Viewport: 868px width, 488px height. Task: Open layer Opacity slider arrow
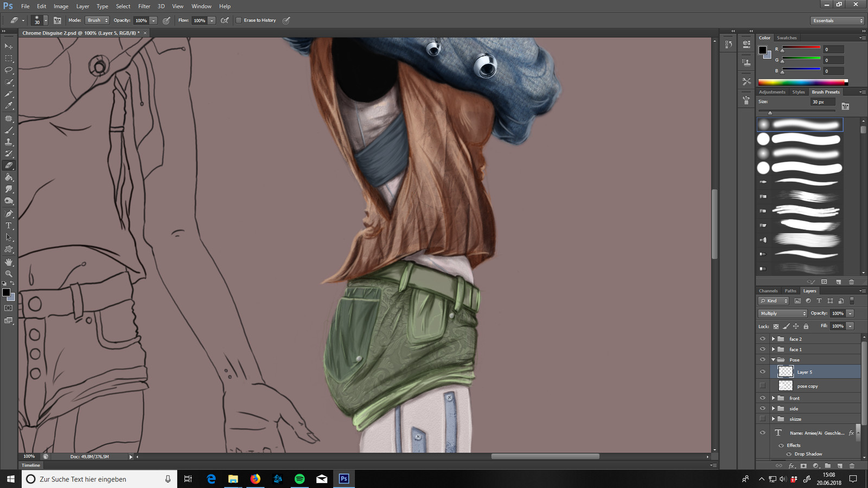coord(850,313)
